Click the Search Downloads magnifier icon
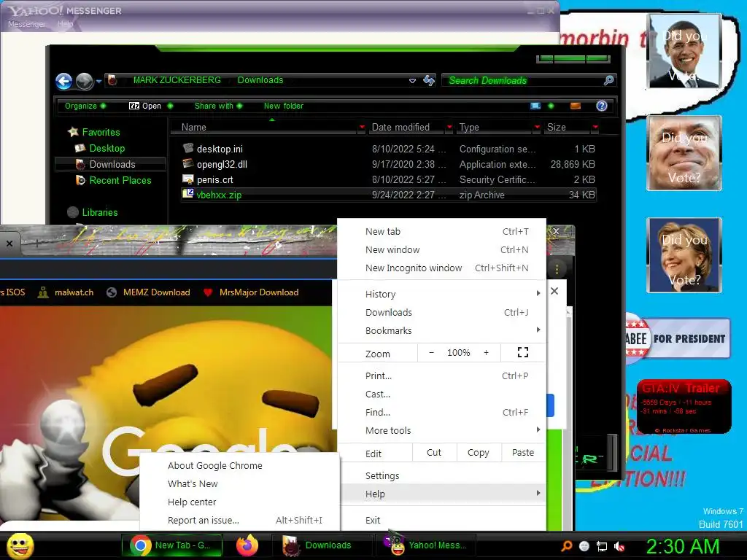747x560 pixels. click(608, 80)
